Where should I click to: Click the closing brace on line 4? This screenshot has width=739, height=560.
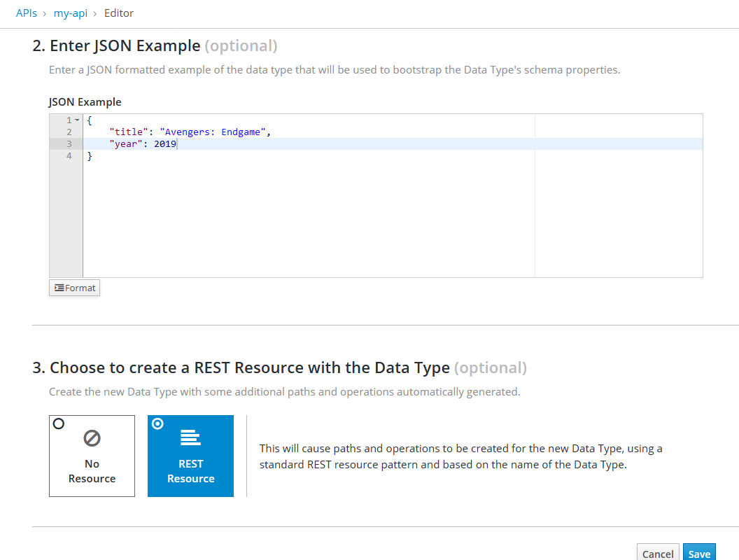(x=90, y=155)
